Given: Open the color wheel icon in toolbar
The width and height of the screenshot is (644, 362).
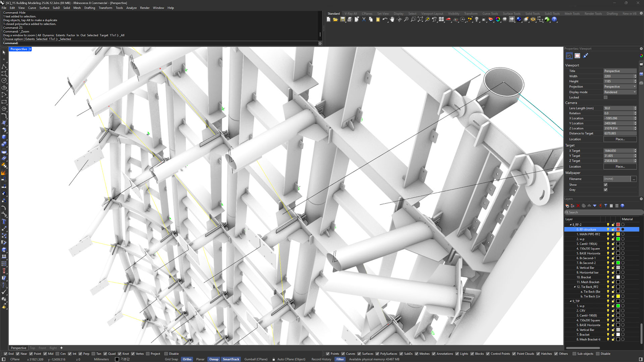Looking at the screenshot, I should tap(498, 19).
